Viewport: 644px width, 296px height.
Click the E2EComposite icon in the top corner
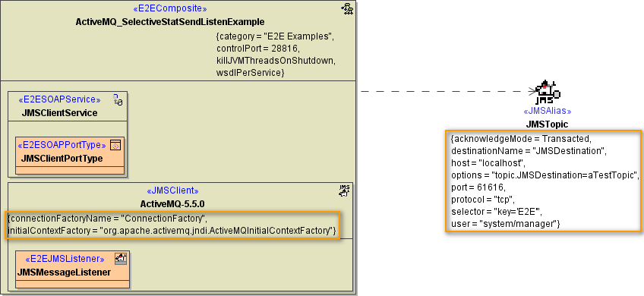(348, 9)
